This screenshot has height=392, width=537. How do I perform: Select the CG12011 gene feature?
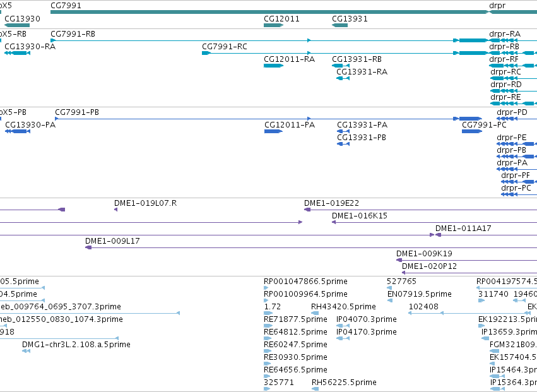273,25
